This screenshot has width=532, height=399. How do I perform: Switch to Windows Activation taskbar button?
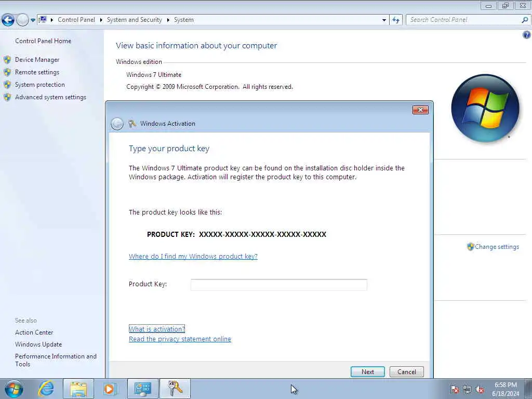(175, 389)
